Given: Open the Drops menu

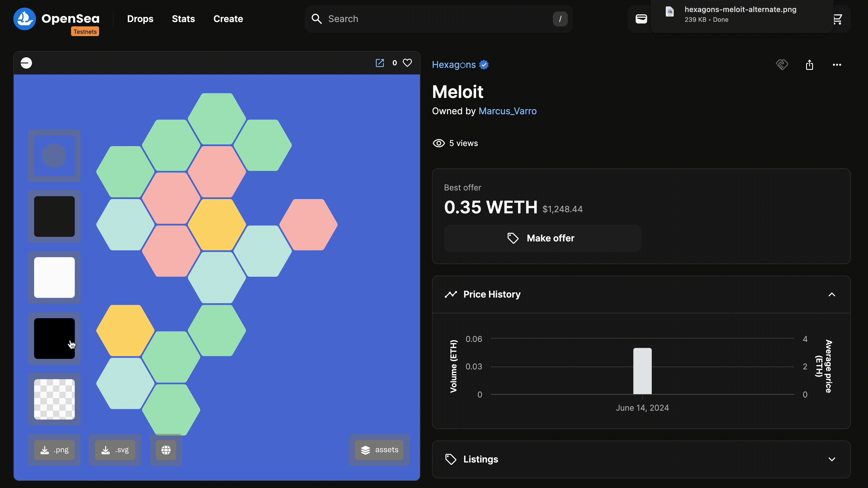Looking at the screenshot, I should pyautogui.click(x=140, y=19).
